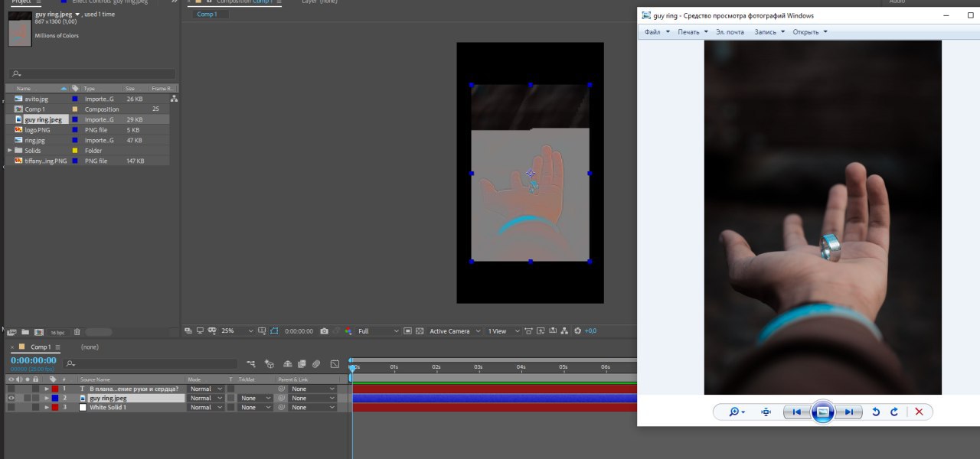Screen dimensions: 980x459
Task: Open the Active Camera dropdown
Action: coord(456,331)
